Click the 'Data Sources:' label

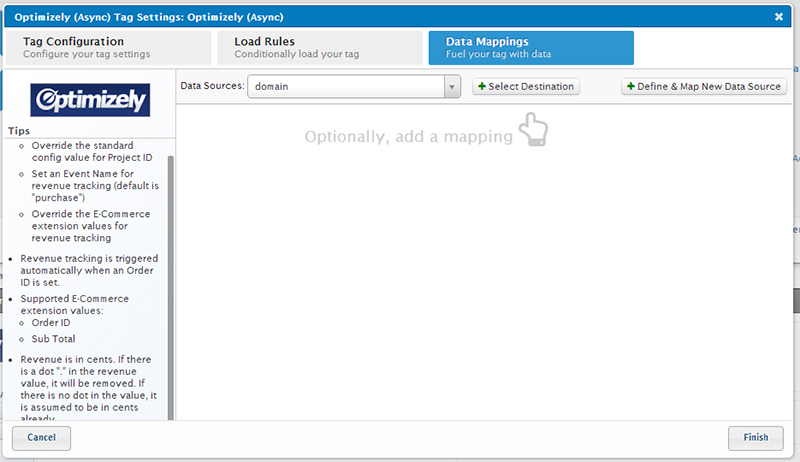pyautogui.click(x=212, y=87)
